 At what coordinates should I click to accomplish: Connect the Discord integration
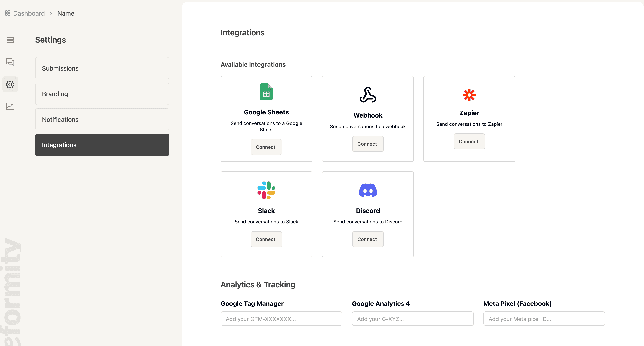(368, 239)
